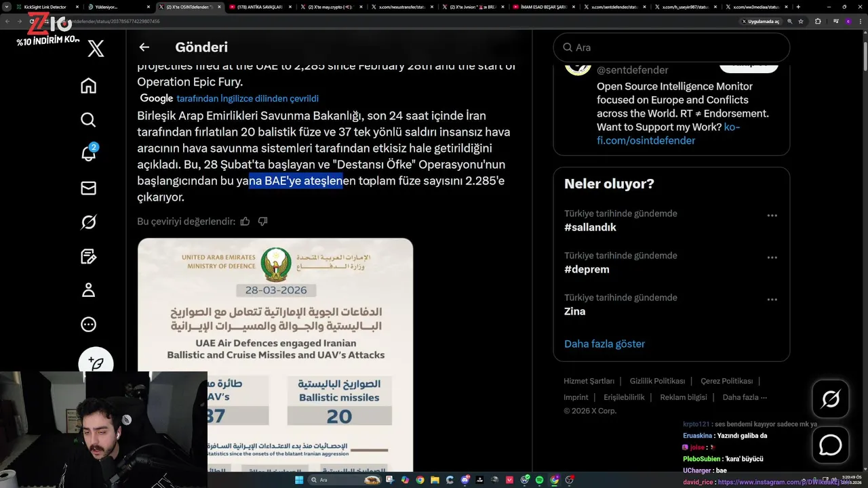Rate translation with thumbs up

[245, 221]
